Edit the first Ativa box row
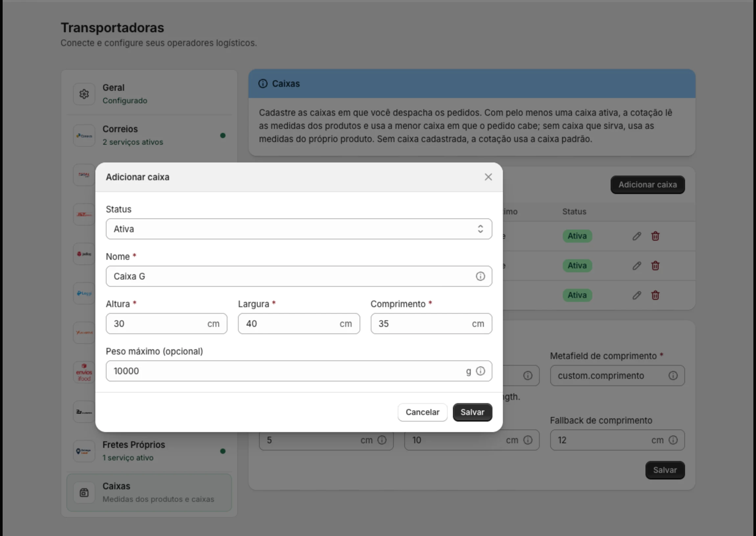 [637, 236]
